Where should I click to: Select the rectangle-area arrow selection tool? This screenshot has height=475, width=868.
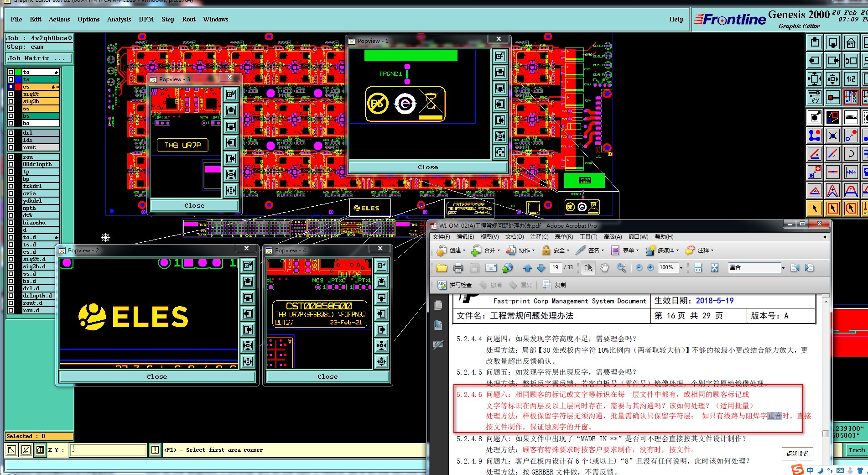833,209
